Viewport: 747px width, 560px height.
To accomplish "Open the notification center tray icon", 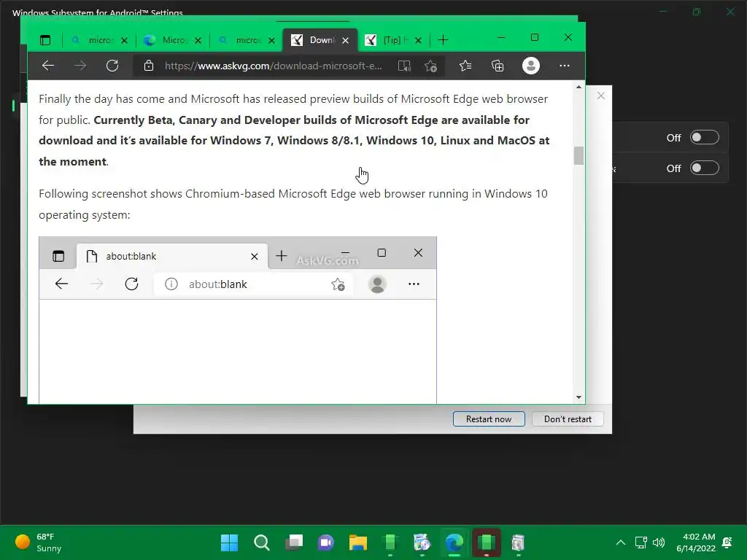I will pyautogui.click(x=727, y=542).
